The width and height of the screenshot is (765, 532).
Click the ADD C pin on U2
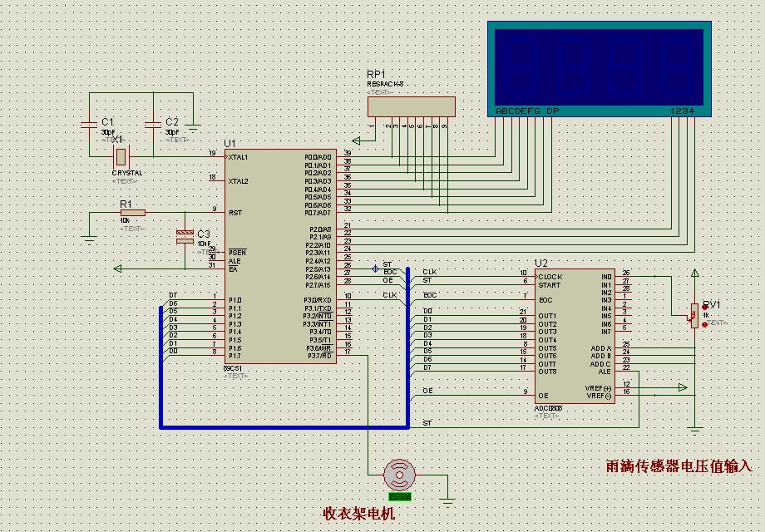tap(600, 364)
